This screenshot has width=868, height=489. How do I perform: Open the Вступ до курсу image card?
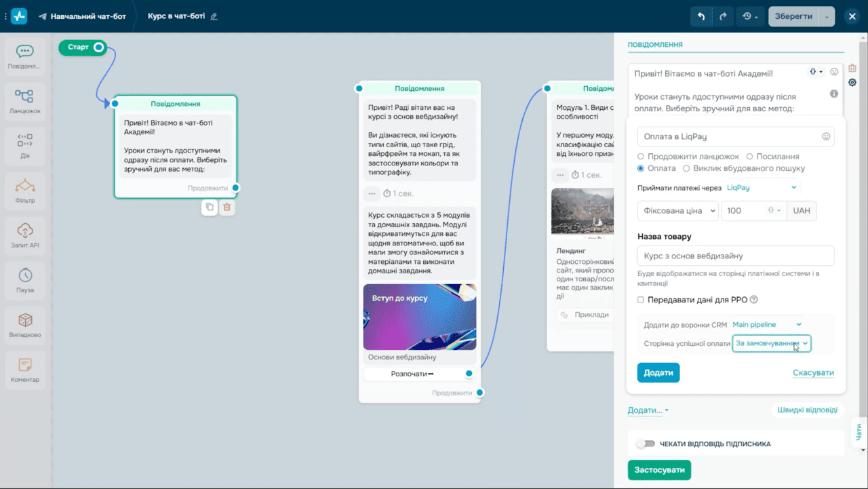point(420,317)
